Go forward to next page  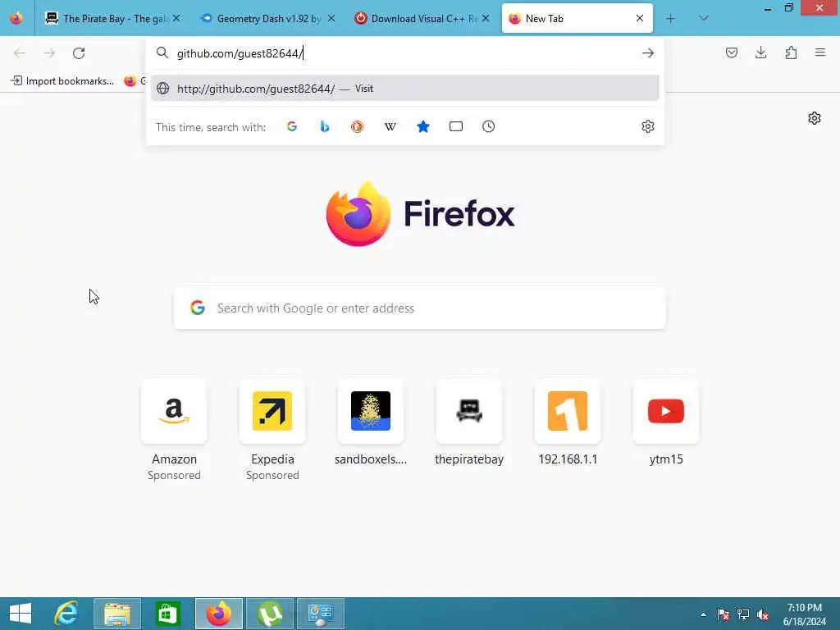coord(49,53)
